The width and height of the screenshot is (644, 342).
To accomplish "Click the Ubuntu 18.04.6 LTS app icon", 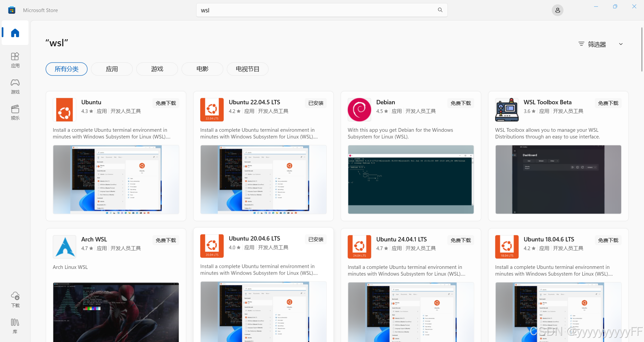I will [507, 247].
